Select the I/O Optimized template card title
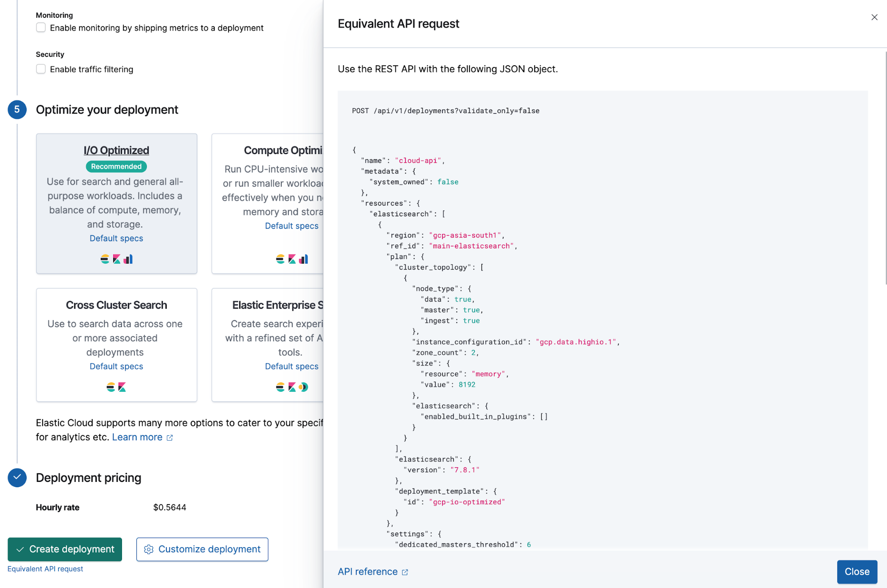The image size is (887, 588). point(116,150)
